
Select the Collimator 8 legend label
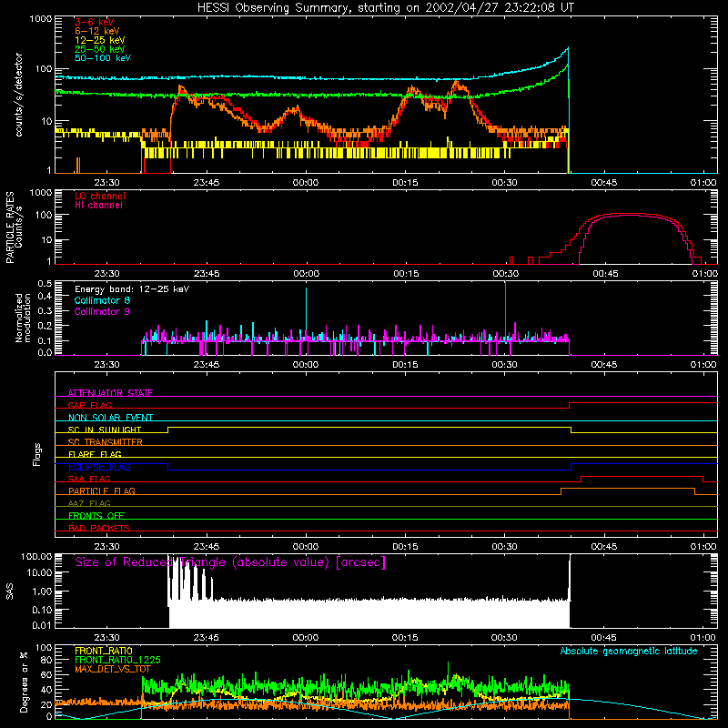coord(102,300)
